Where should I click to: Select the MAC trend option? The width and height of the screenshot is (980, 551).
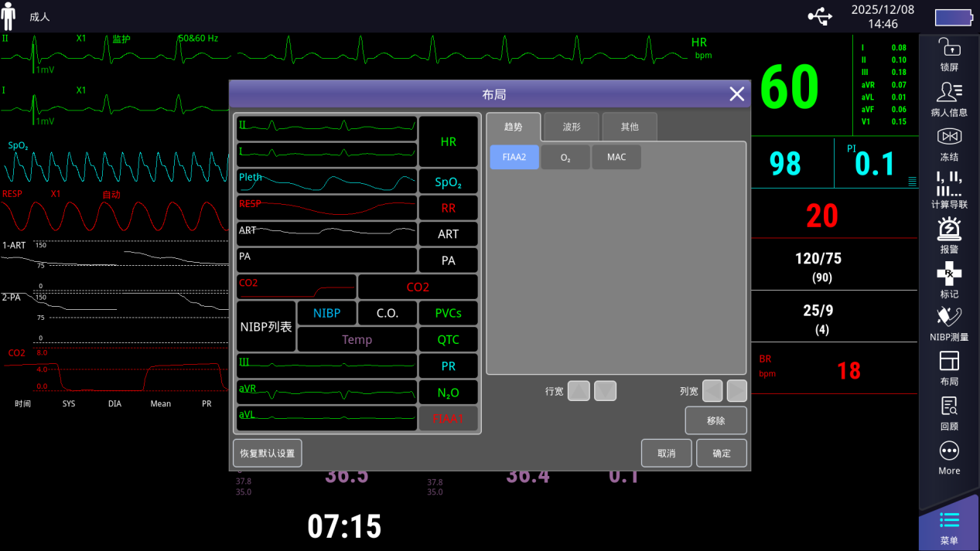click(x=616, y=157)
